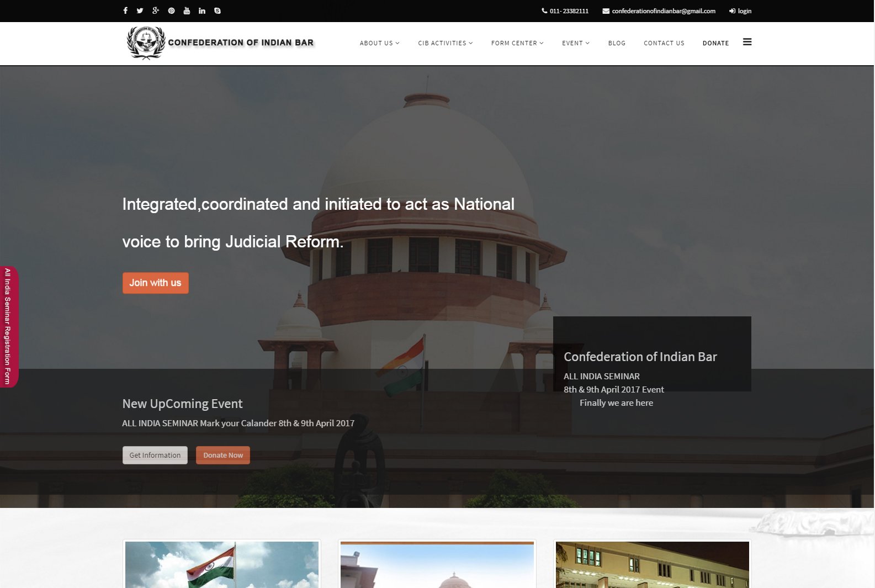Open the hamburger menu icon
This screenshot has width=875, height=588.
pos(747,42)
